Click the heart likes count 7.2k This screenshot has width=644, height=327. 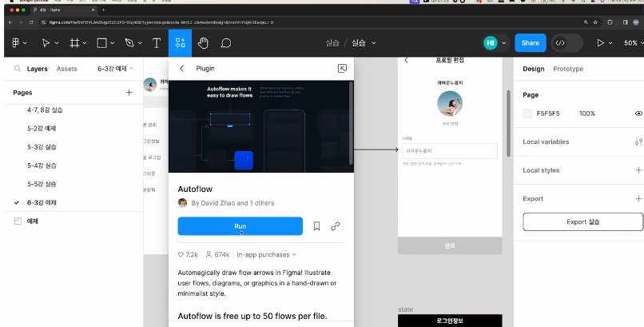(188, 255)
